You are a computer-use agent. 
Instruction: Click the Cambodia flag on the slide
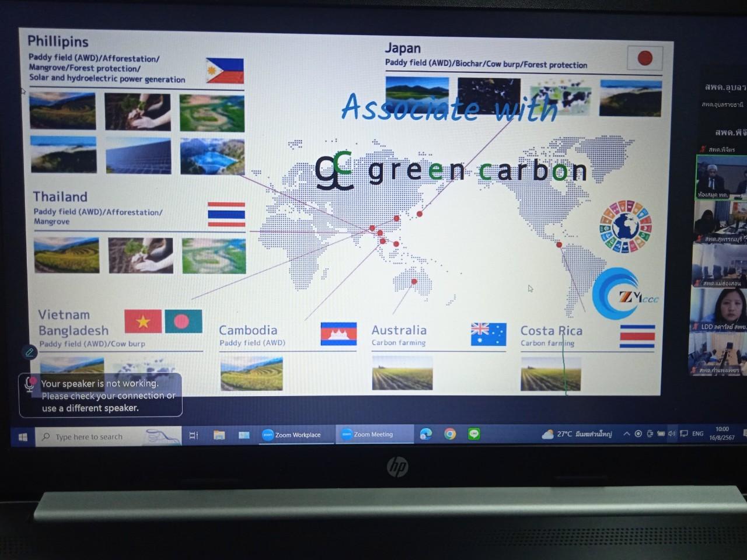click(338, 334)
